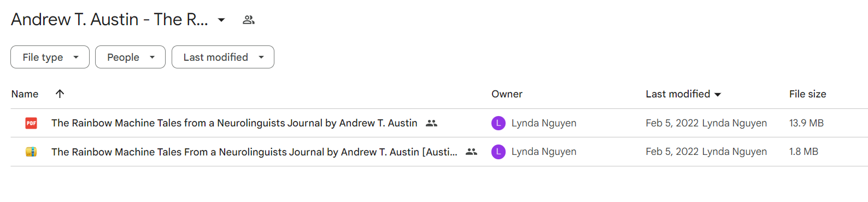The image size is (868, 202).
Task: Click the Owner column header
Action: (507, 94)
